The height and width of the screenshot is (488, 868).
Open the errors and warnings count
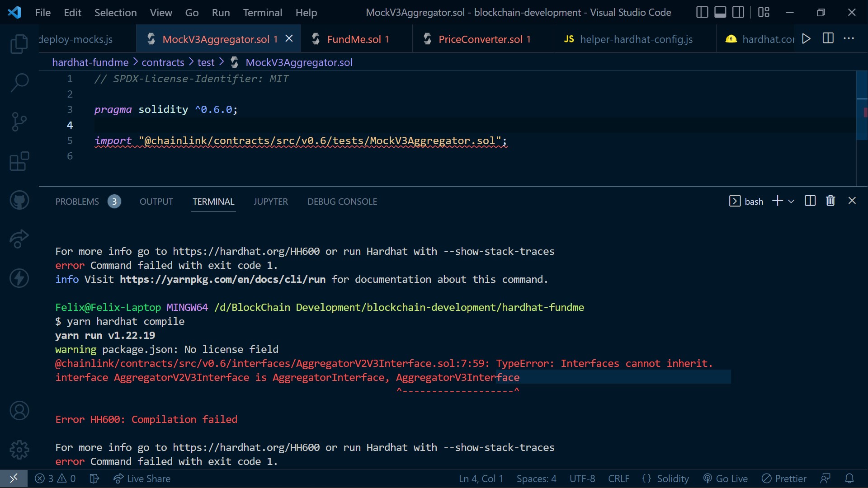55,479
